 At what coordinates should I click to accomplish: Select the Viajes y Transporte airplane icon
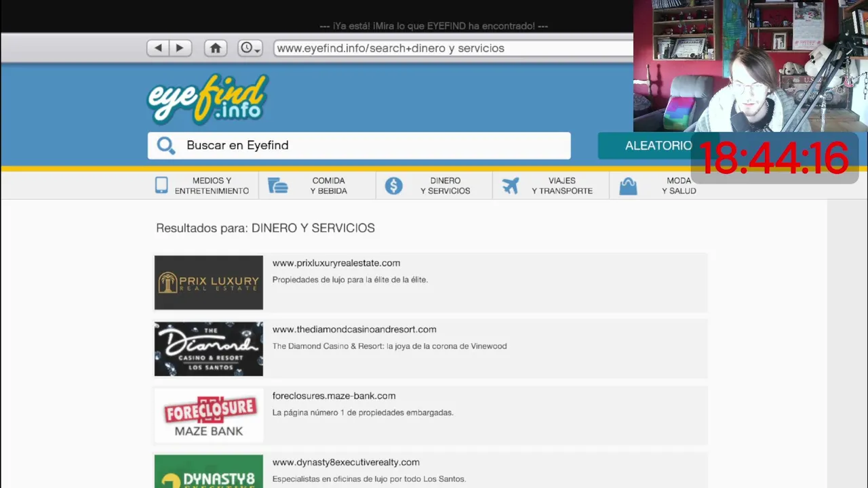click(x=511, y=186)
